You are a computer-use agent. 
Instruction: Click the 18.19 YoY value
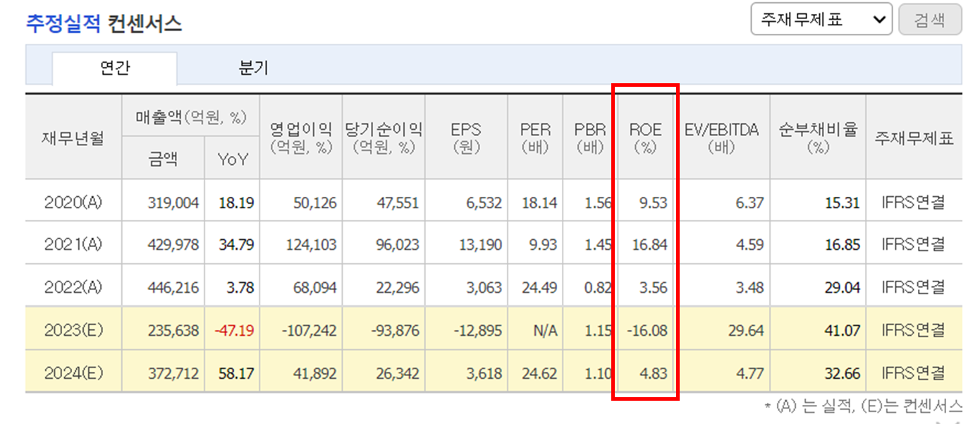tap(236, 202)
